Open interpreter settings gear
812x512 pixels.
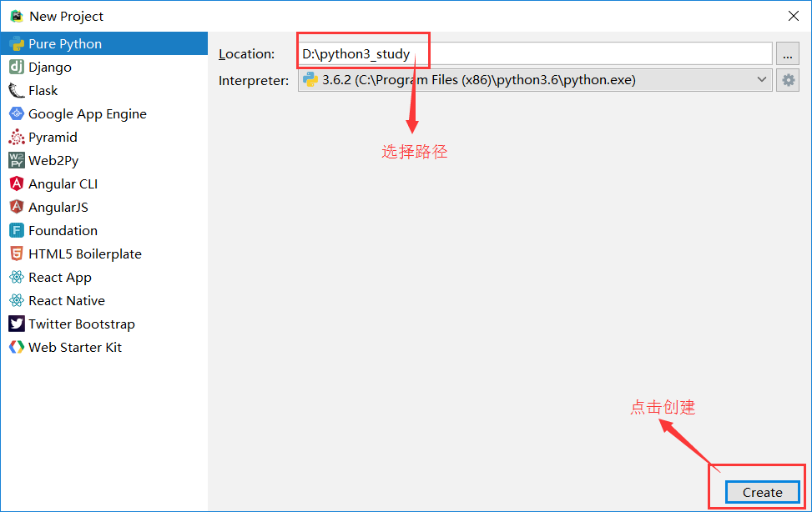(x=788, y=80)
